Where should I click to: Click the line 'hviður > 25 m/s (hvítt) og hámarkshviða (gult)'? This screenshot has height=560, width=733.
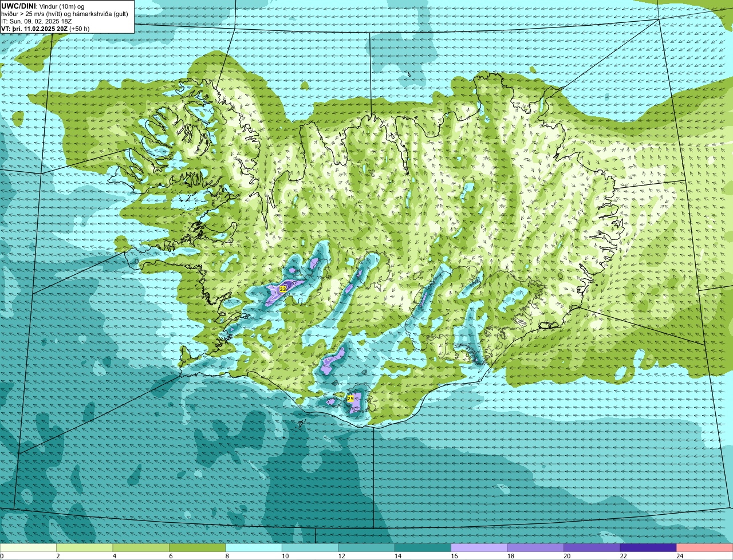(x=65, y=14)
